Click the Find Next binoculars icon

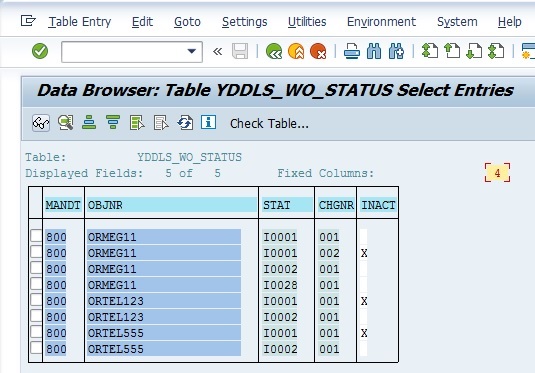pyautogui.click(x=396, y=52)
